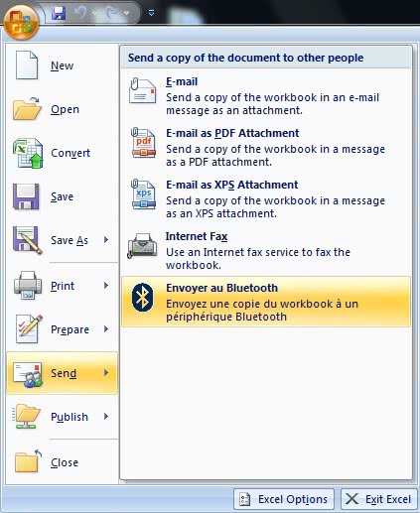Expand the Prepare submenu arrow
Viewport: 420px width, 513px height.
[x=106, y=329]
